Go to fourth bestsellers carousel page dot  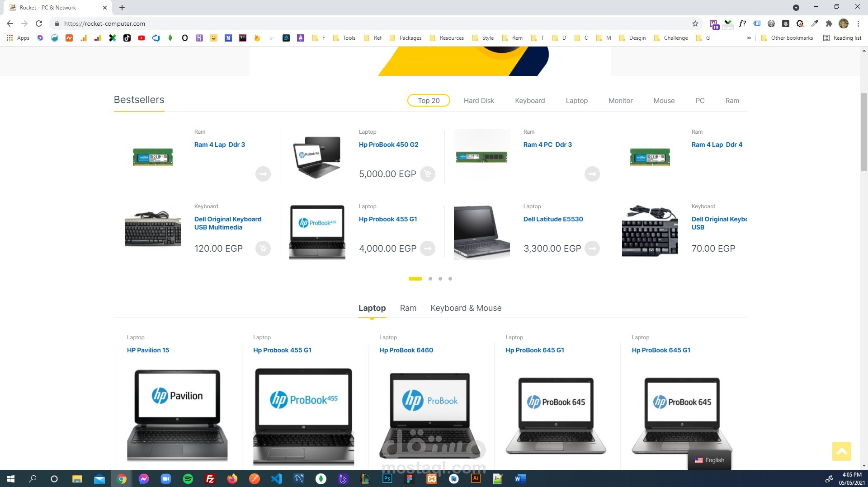coord(450,279)
